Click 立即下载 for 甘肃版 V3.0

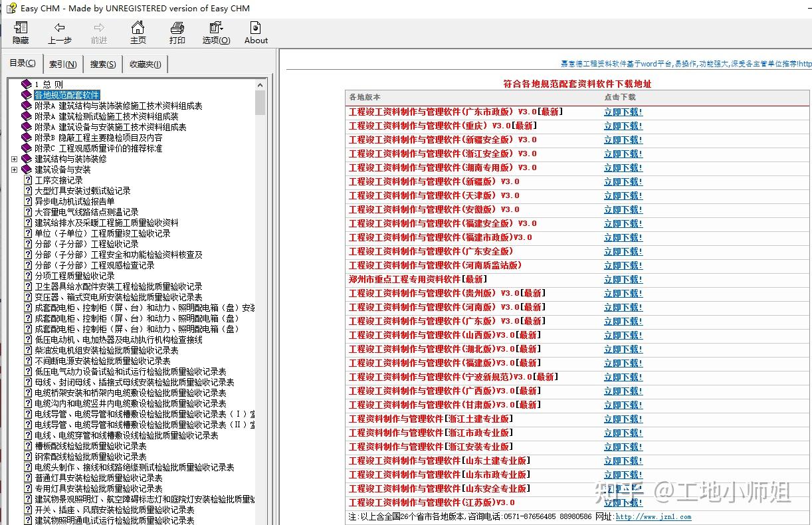point(623,405)
